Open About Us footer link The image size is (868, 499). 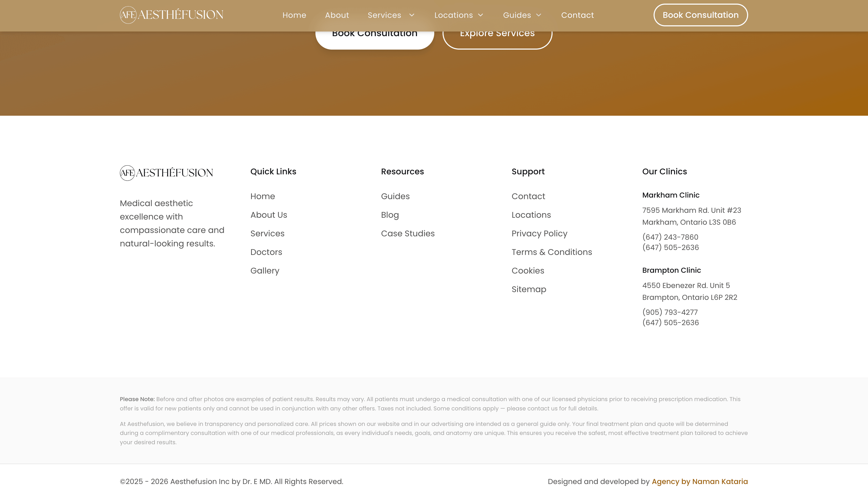269,215
